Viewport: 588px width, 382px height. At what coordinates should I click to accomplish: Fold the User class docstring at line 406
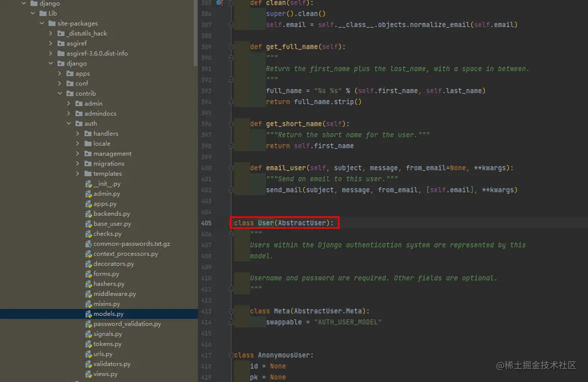click(x=231, y=234)
